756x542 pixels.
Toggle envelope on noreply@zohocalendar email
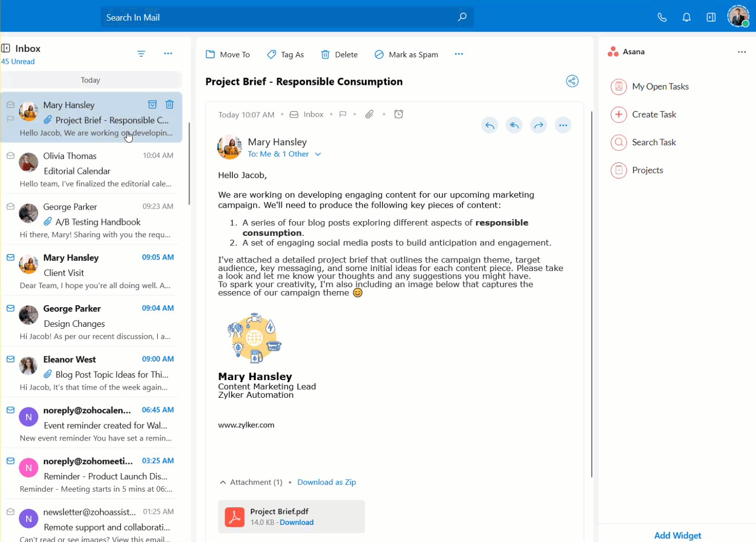[10, 410]
